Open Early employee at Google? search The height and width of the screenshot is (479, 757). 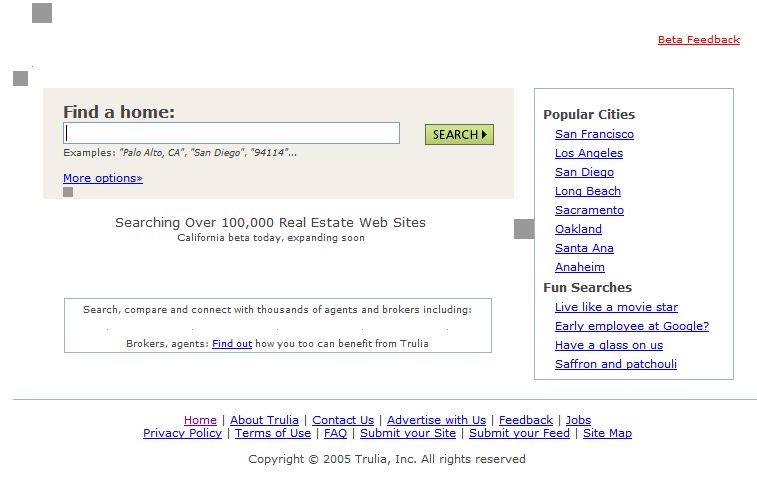pyautogui.click(x=632, y=326)
